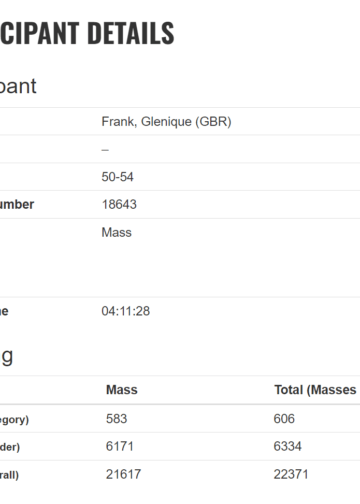Click the Mass column header
360x504 pixels.
click(122, 390)
